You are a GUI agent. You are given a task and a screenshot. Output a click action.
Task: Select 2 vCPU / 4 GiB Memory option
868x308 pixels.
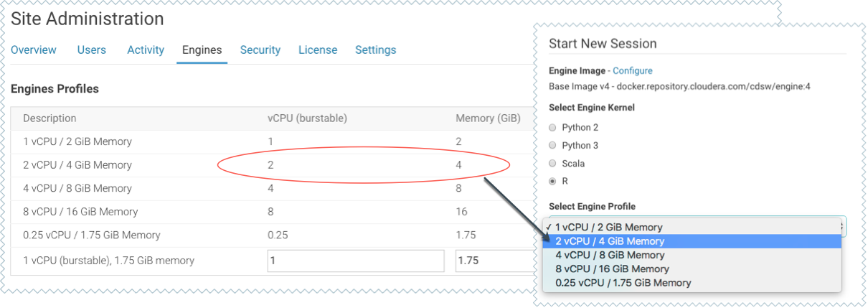coord(610,241)
